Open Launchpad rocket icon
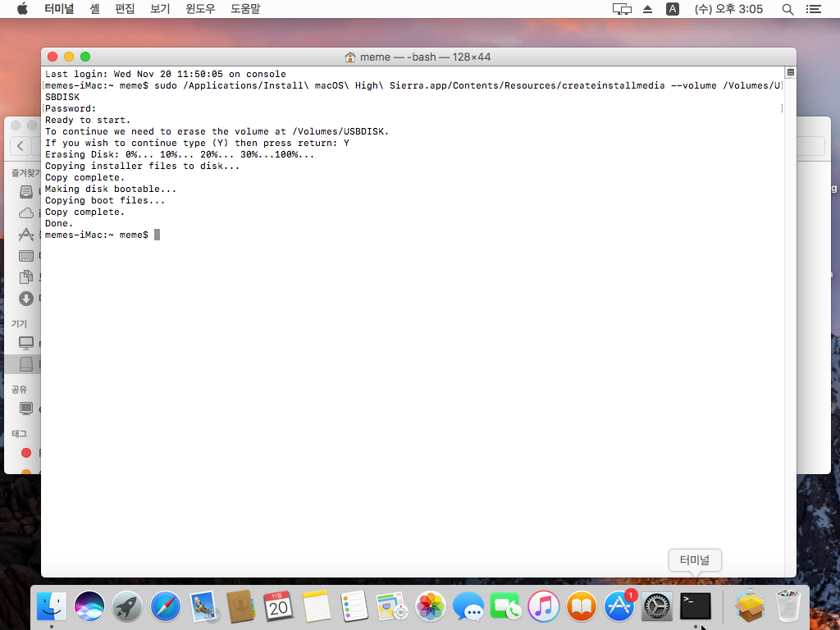 pos(127,606)
